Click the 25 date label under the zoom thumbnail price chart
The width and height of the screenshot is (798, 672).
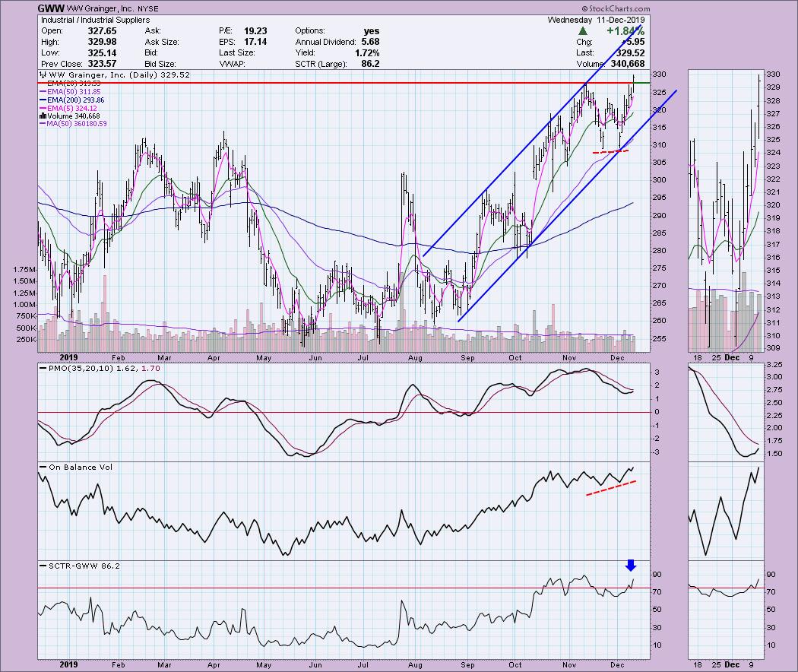click(716, 358)
